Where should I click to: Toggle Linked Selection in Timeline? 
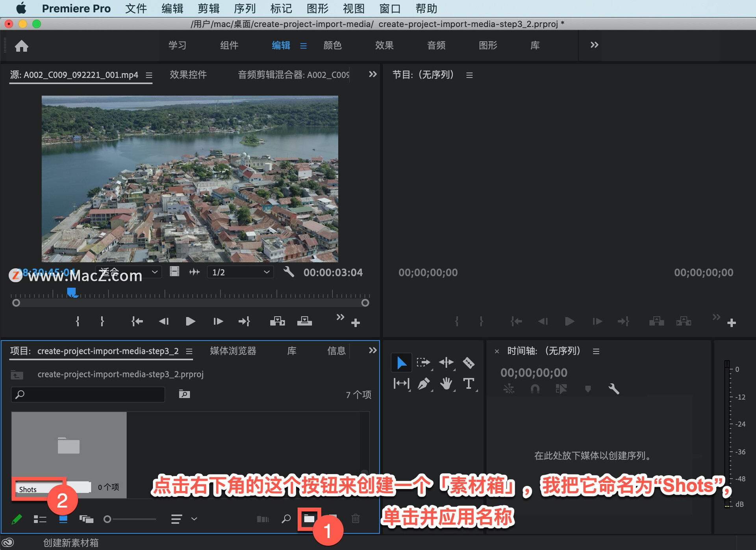pyautogui.click(x=561, y=389)
